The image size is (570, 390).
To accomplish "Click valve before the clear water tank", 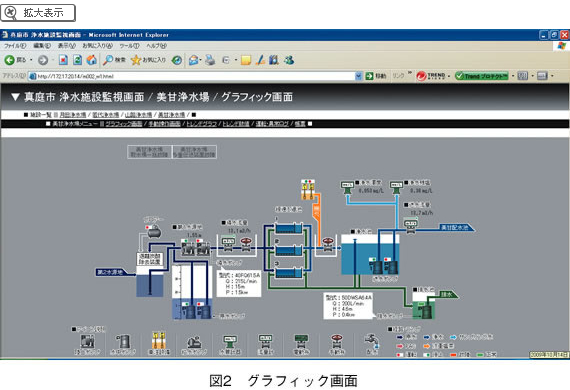I will click(x=328, y=244).
